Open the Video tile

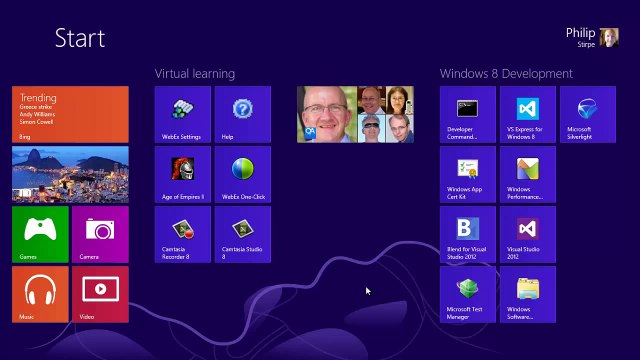click(100, 294)
